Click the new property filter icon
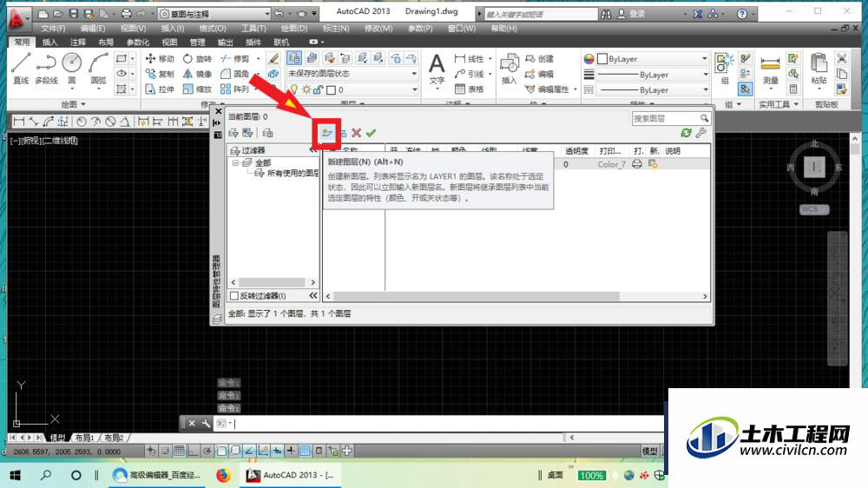 [233, 133]
